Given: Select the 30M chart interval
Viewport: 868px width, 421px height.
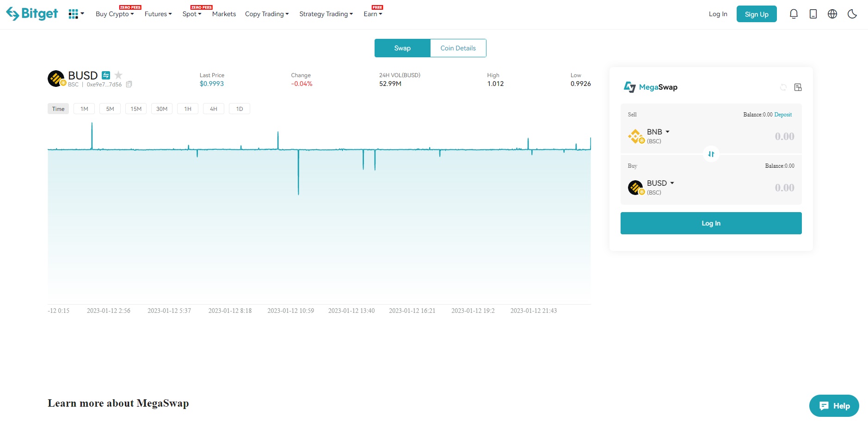Looking at the screenshot, I should pyautogui.click(x=162, y=109).
